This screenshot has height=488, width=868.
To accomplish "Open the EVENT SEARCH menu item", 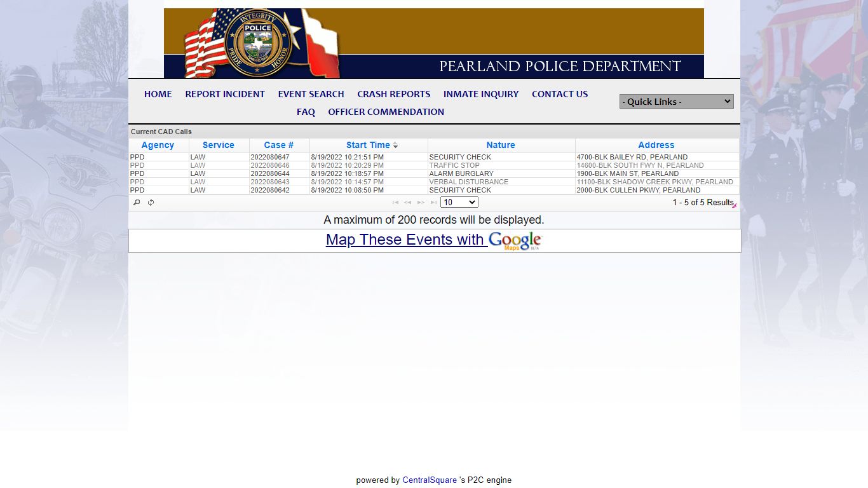I will click(x=311, y=94).
